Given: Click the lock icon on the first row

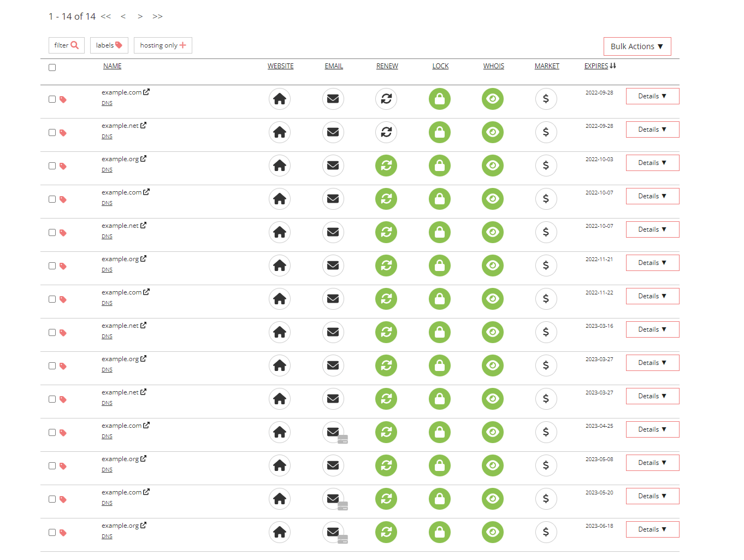Looking at the screenshot, I should pos(440,99).
